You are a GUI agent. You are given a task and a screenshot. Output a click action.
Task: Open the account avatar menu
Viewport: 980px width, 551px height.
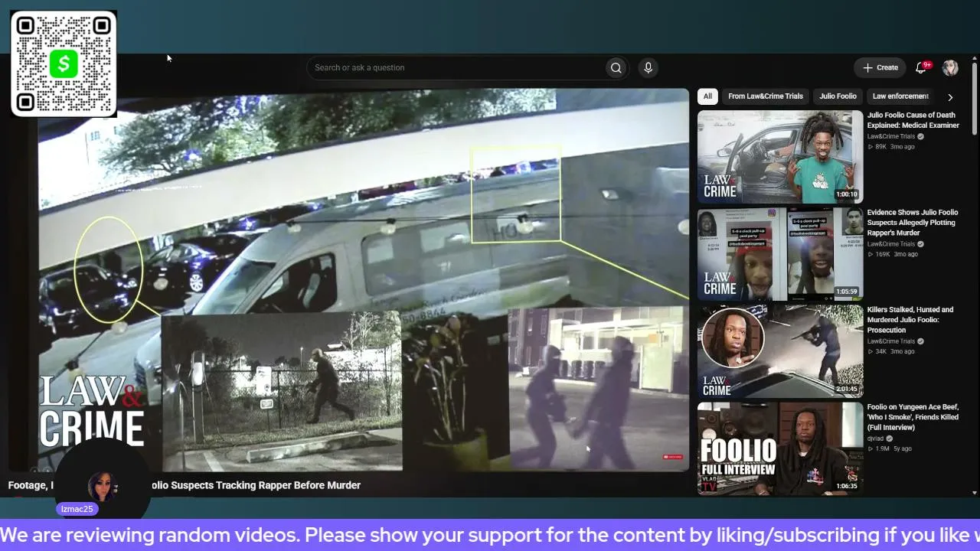pos(950,68)
